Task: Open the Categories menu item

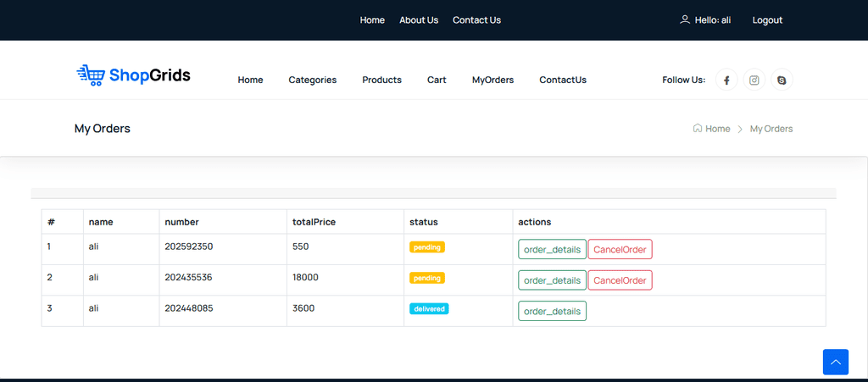Action: click(x=312, y=80)
